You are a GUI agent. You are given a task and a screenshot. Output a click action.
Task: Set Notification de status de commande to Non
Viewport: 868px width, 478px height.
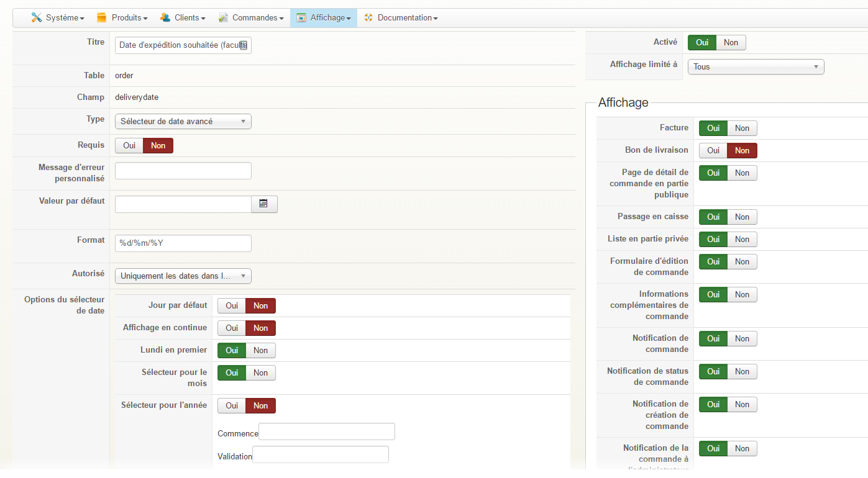pyautogui.click(x=742, y=371)
